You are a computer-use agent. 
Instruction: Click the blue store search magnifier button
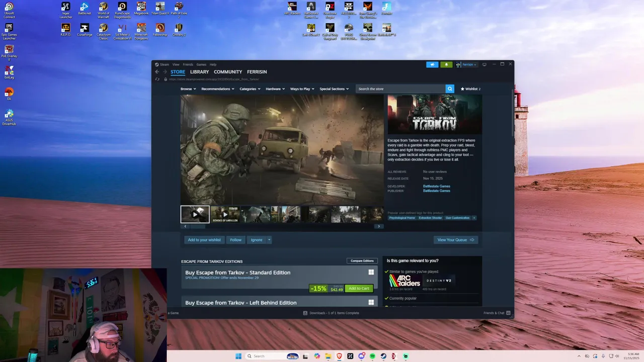[x=450, y=88]
